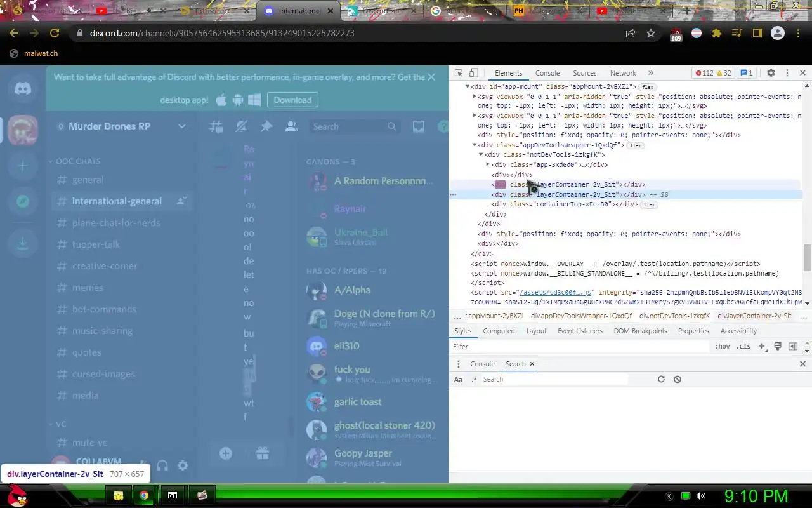Image resolution: width=812 pixels, height=508 pixels.
Task: Show more DevTools tabs chevron
Action: coord(650,73)
